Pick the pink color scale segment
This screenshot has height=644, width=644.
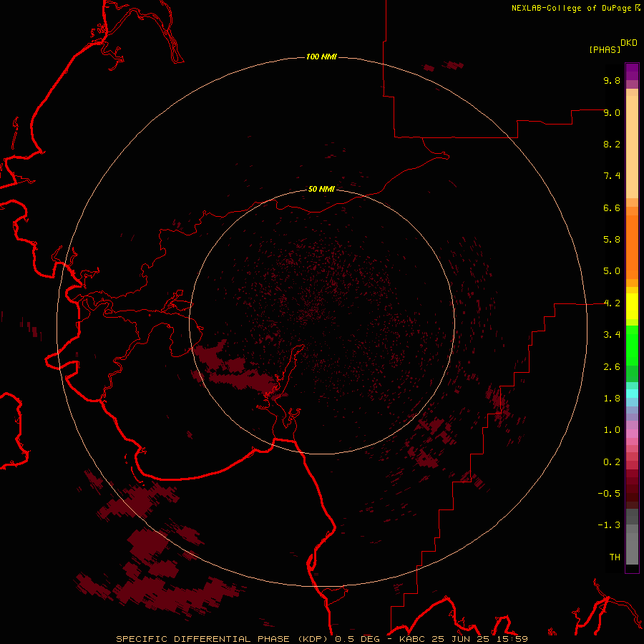click(632, 434)
